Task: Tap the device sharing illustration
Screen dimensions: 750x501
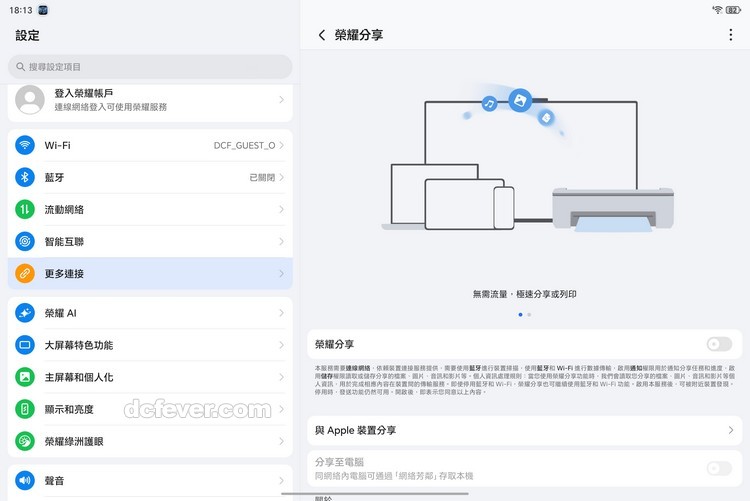Action: (528, 159)
